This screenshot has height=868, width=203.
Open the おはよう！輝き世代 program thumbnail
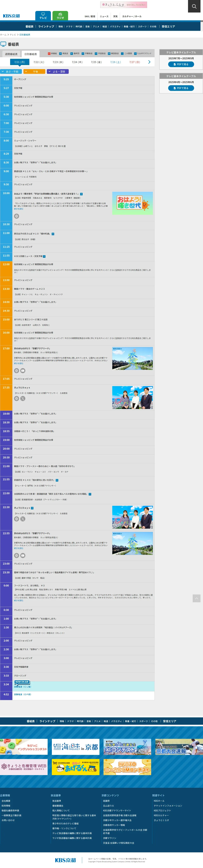coord(133,203)
